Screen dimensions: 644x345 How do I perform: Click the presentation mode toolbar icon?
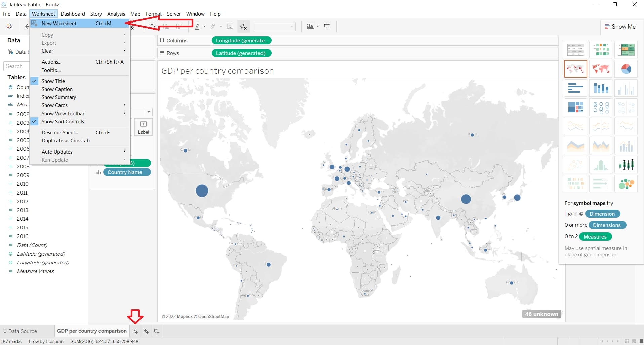click(327, 26)
